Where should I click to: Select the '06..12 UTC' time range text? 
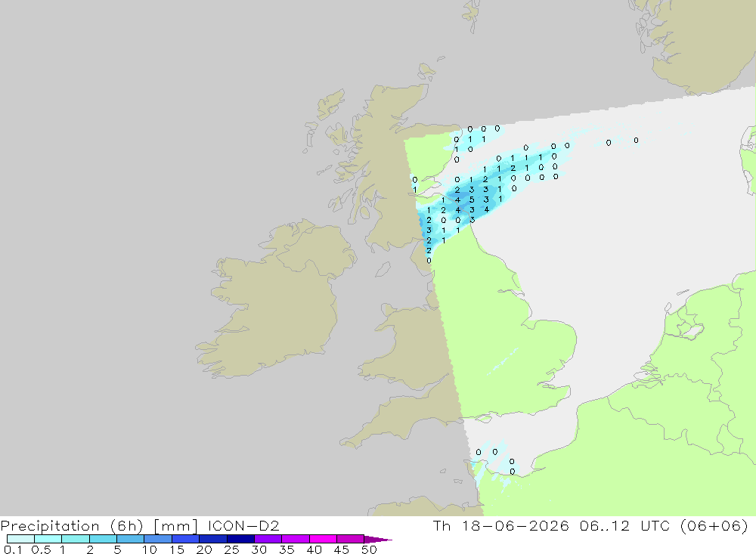625,525
